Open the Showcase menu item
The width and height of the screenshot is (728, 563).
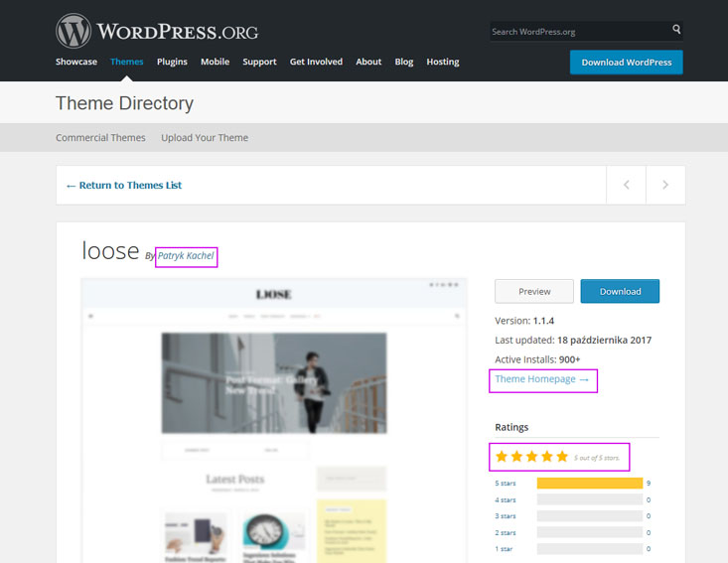pyautogui.click(x=76, y=62)
